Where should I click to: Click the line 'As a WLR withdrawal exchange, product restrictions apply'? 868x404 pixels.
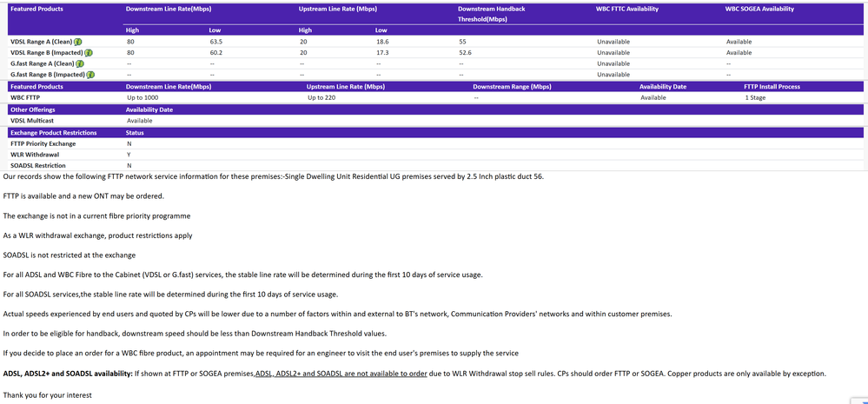[x=98, y=235]
